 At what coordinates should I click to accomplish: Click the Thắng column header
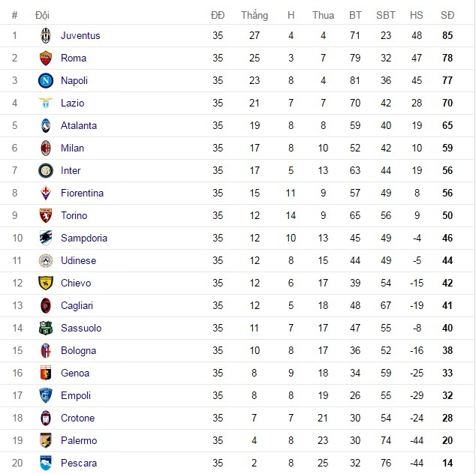[x=255, y=15]
